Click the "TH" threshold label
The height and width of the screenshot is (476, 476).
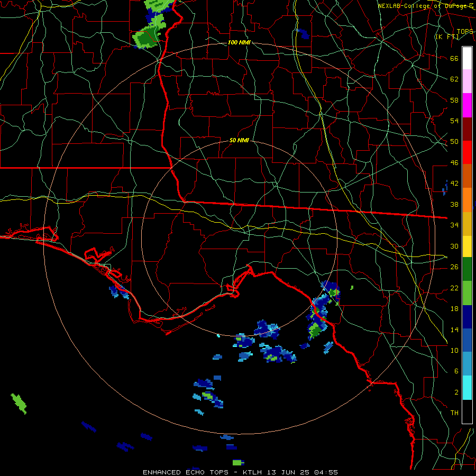[454, 413]
